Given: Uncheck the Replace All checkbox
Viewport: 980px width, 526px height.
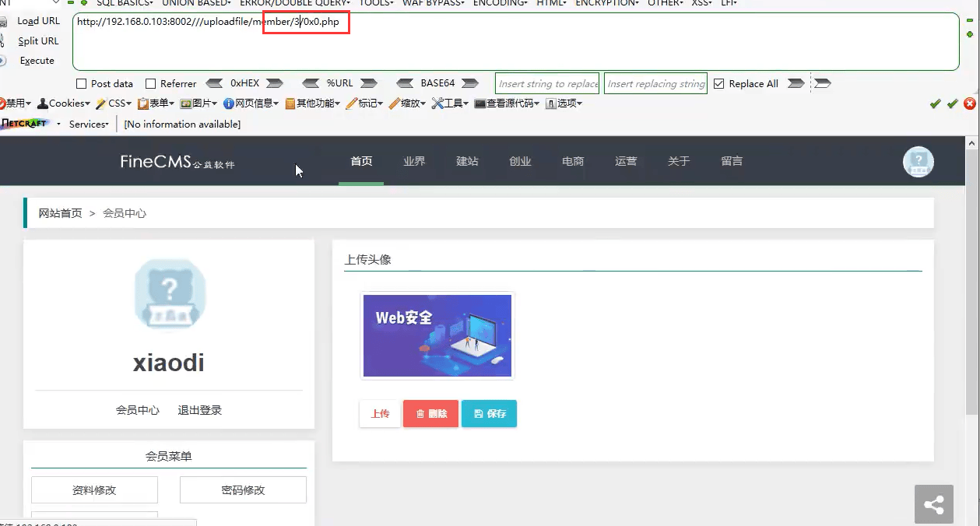Looking at the screenshot, I should [x=718, y=84].
